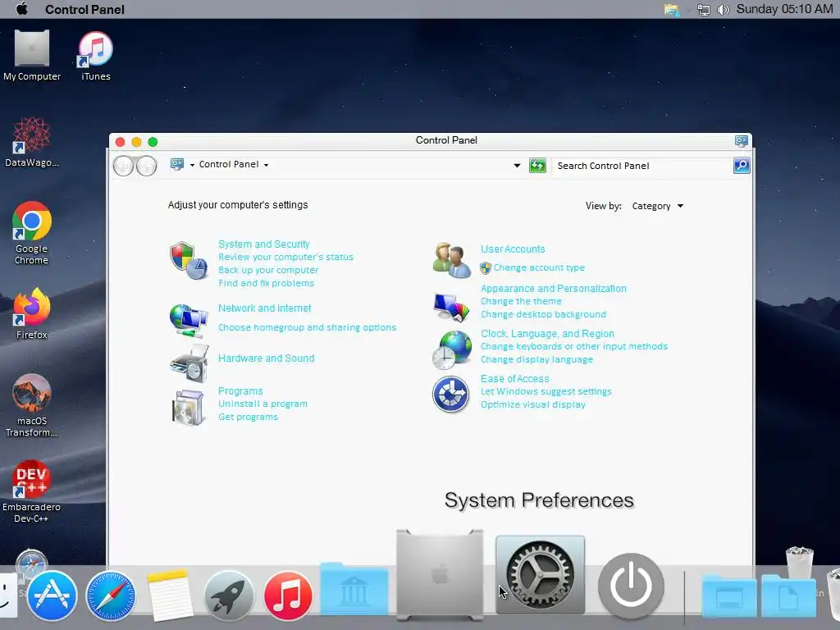Open the Hardware and Sound printer icon
This screenshot has height=630, width=840.
coord(189,363)
